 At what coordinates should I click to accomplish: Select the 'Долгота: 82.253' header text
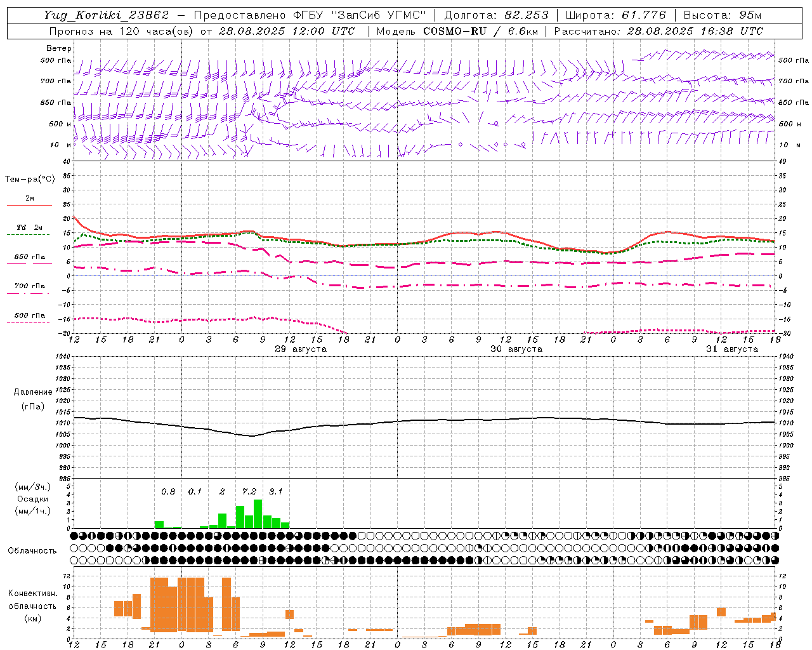click(x=496, y=15)
